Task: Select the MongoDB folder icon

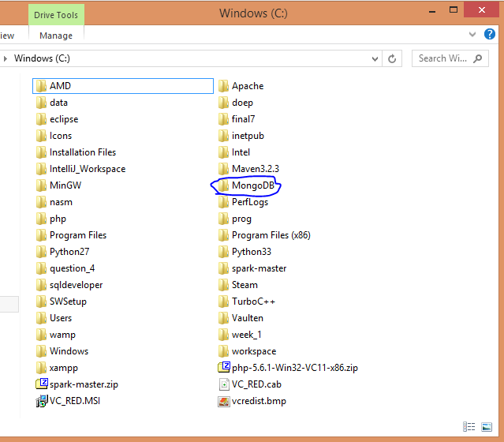Action: tap(223, 185)
